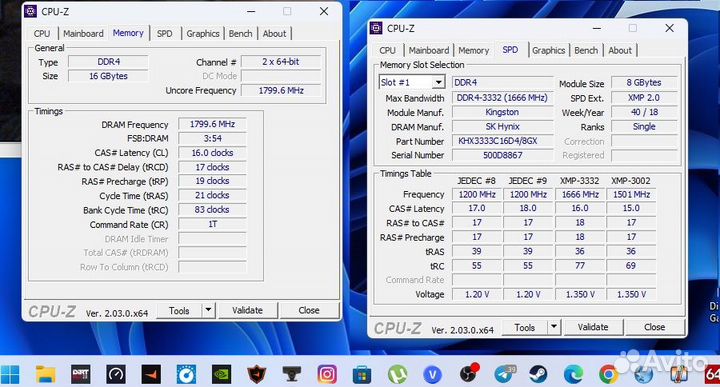Open OBS Studio from the taskbar

coord(468,374)
